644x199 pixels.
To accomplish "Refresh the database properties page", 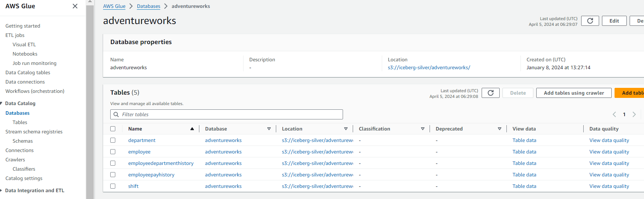I will click(x=590, y=21).
